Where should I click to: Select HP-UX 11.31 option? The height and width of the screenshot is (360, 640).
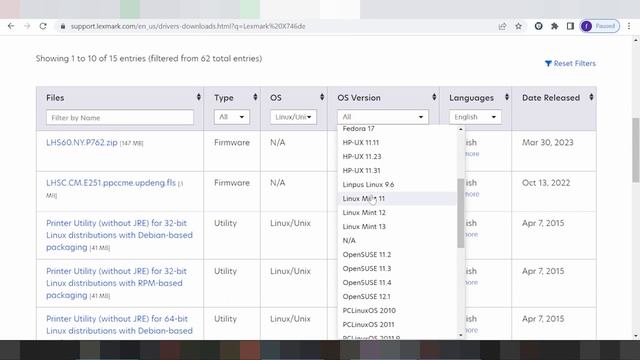point(397,170)
